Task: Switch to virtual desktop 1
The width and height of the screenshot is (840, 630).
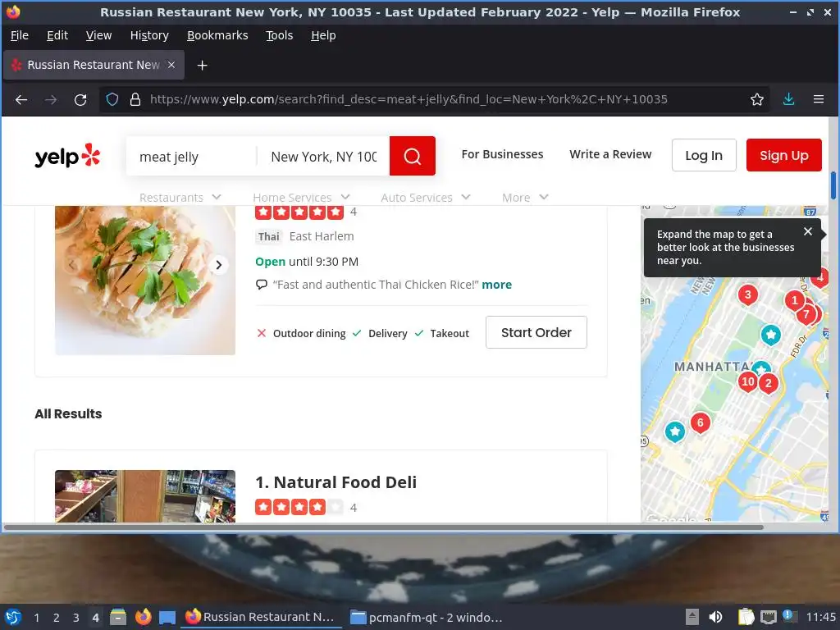Action: tap(36, 618)
